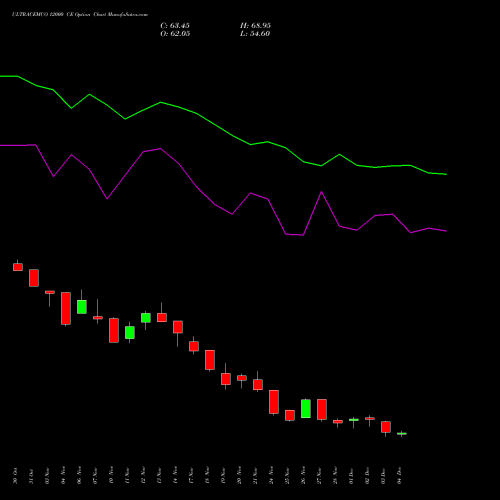Select the red candlestick above 04 Nov

pyautogui.click(x=66, y=308)
